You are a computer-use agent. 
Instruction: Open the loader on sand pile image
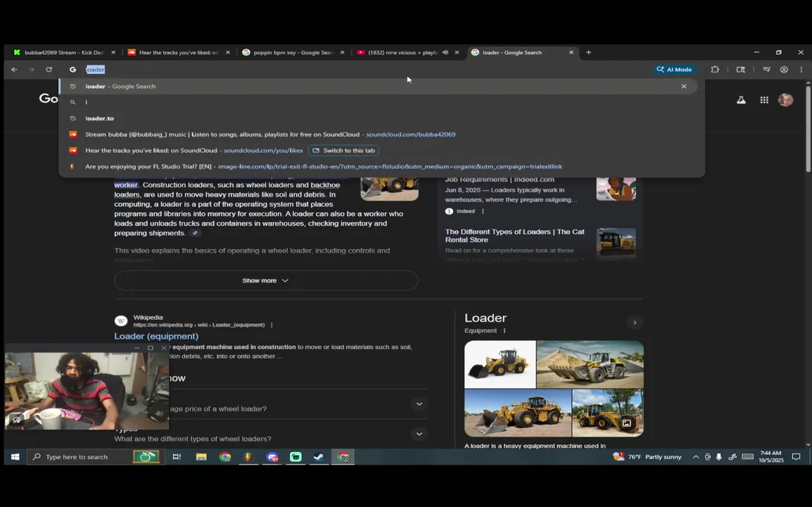(590, 365)
